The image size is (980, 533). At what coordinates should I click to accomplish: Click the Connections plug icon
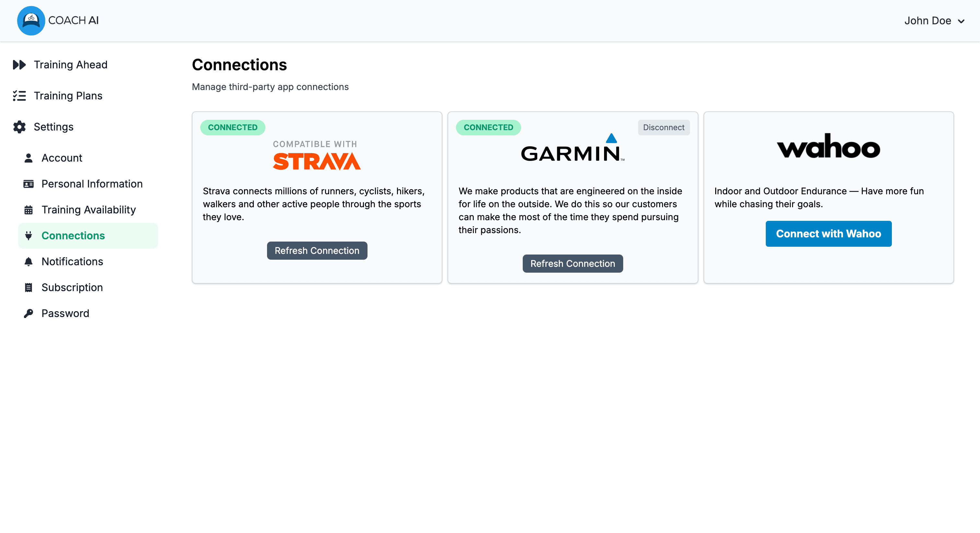(x=29, y=236)
